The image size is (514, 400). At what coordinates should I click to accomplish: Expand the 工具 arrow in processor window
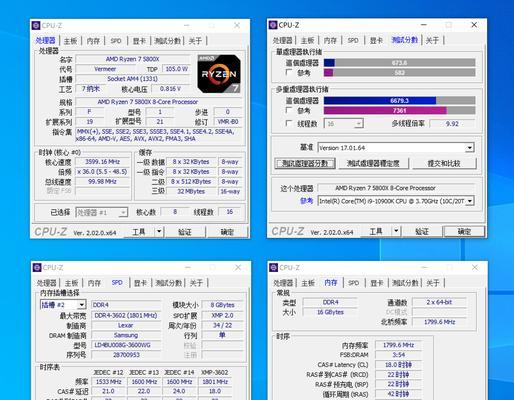(159, 231)
